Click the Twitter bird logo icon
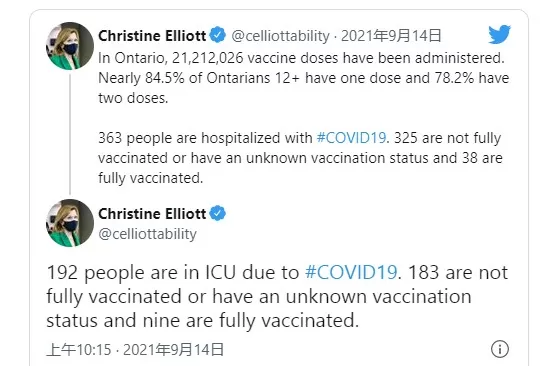The image size is (551, 366). (499, 34)
